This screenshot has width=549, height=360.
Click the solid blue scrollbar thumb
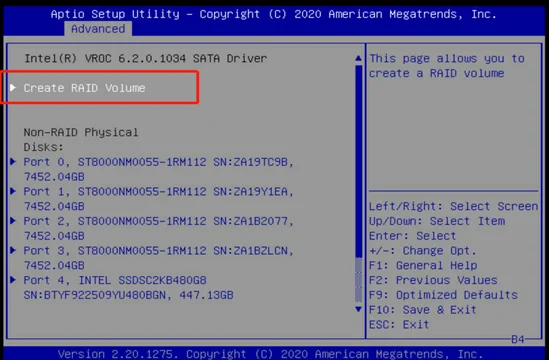[x=358, y=161]
